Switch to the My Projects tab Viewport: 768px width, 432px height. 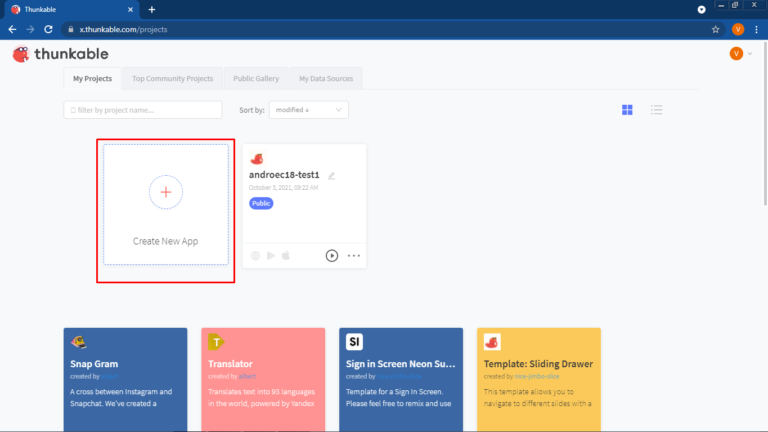(93, 78)
